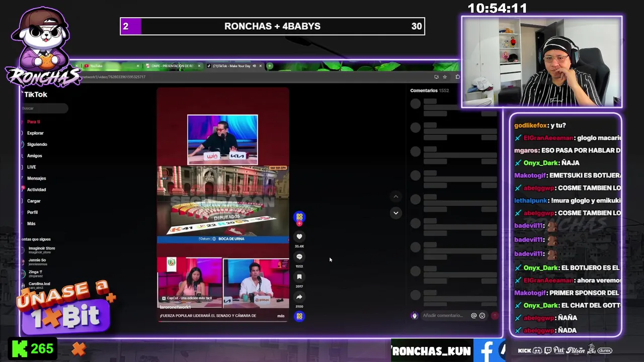Open the sound disc icon below share

299,316
